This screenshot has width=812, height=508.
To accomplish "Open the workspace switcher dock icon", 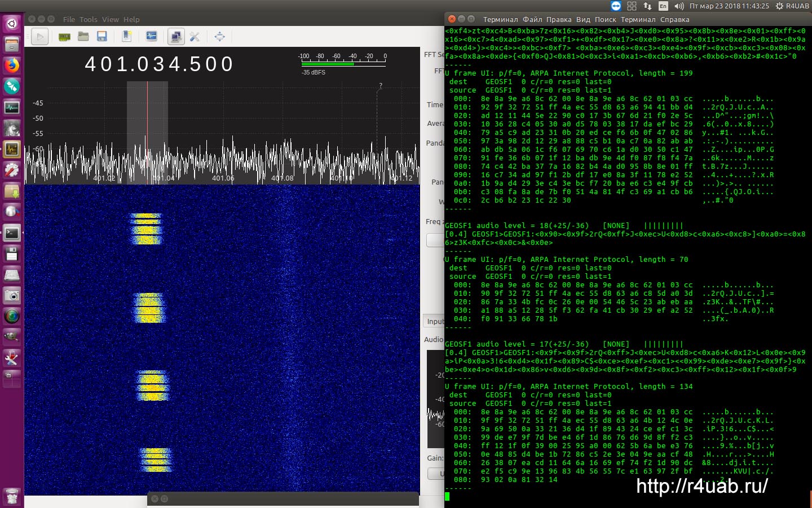I will [x=12, y=379].
